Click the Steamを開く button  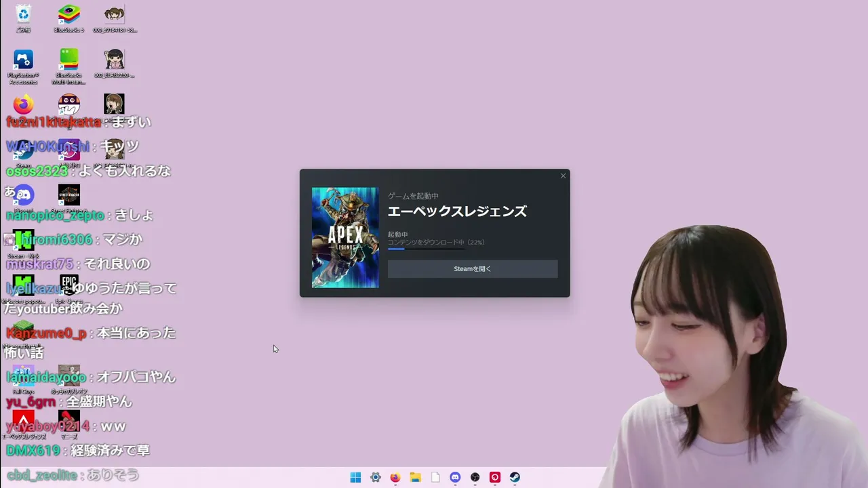[x=473, y=269]
